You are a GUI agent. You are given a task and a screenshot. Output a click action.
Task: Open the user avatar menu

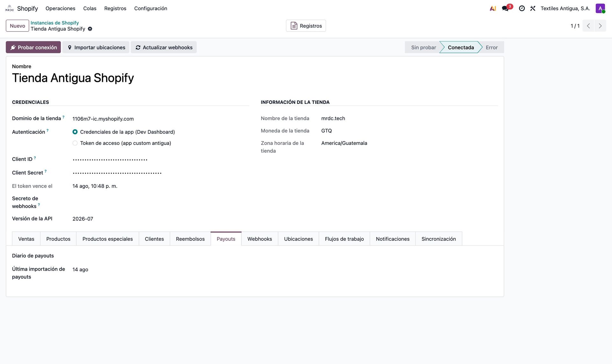[x=600, y=9]
